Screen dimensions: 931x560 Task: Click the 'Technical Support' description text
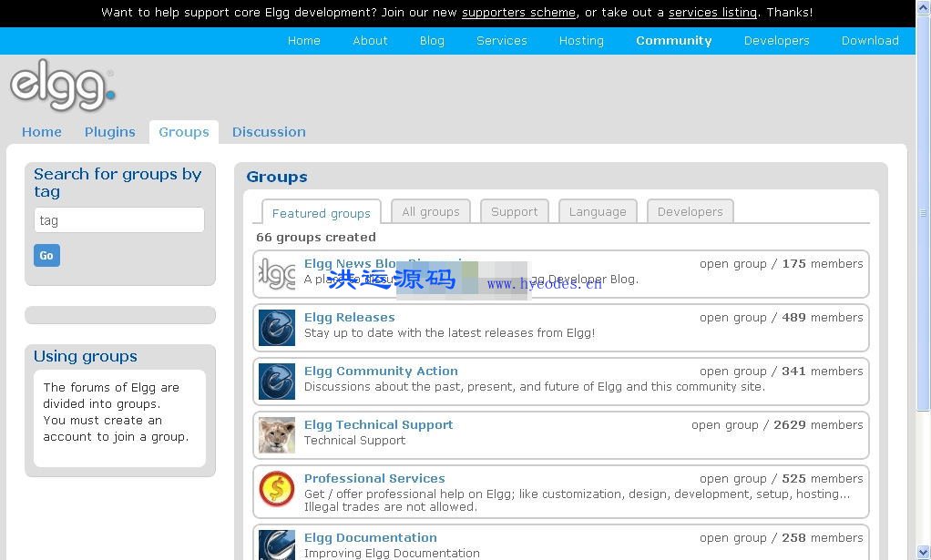354,440
